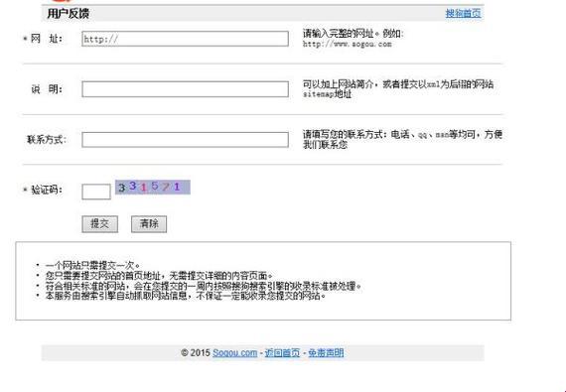Click the 联系方式 field label
The image size is (566, 392).
pos(47,140)
